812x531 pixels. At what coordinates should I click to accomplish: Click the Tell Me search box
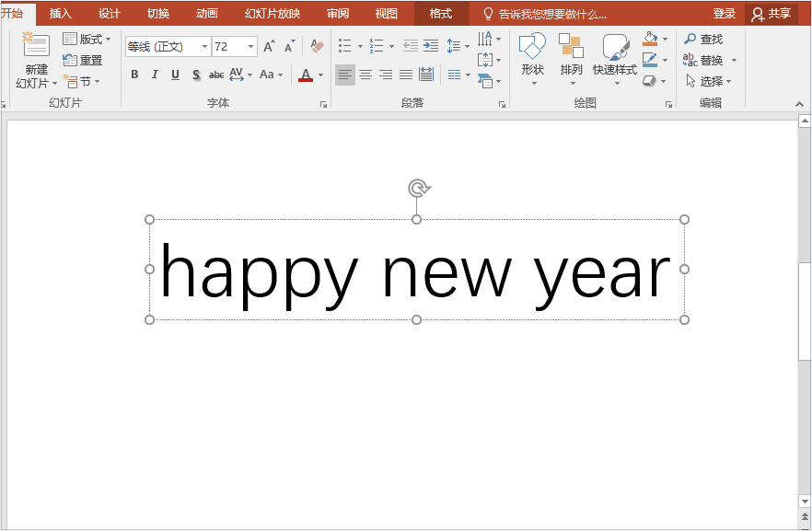click(x=545, y=14)
